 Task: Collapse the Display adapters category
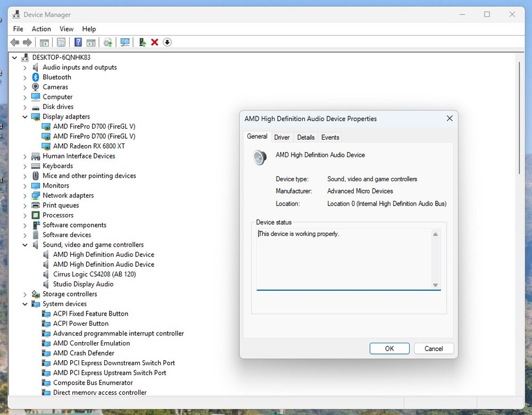25,117
